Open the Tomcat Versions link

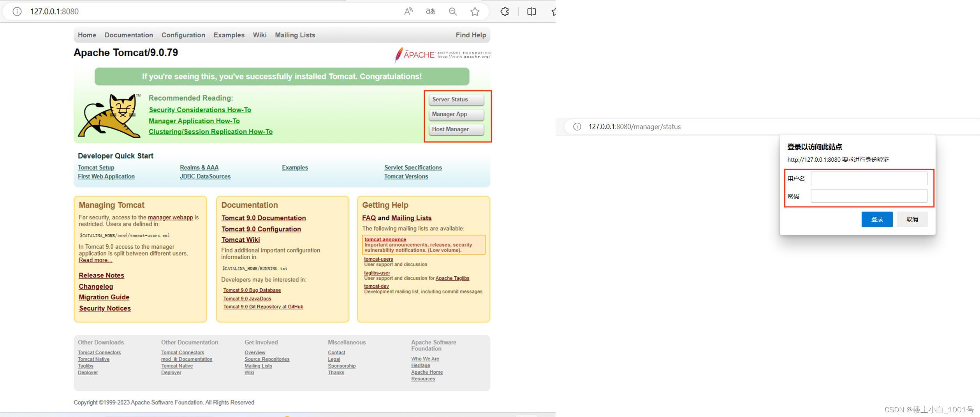point(406,177)
